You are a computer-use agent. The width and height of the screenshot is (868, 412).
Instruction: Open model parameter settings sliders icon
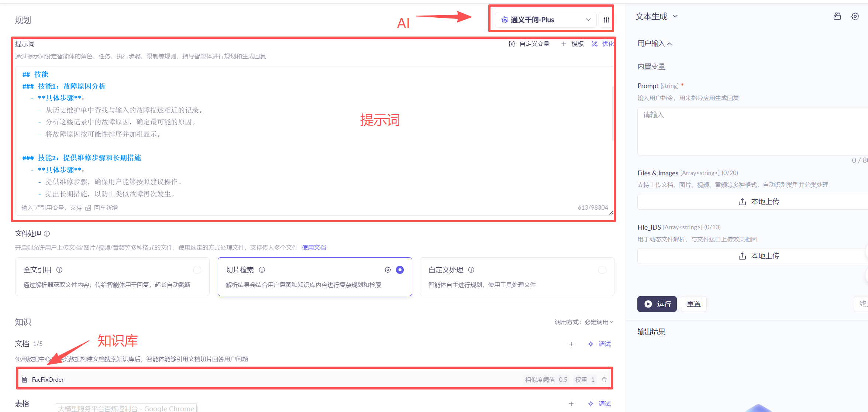606,20
